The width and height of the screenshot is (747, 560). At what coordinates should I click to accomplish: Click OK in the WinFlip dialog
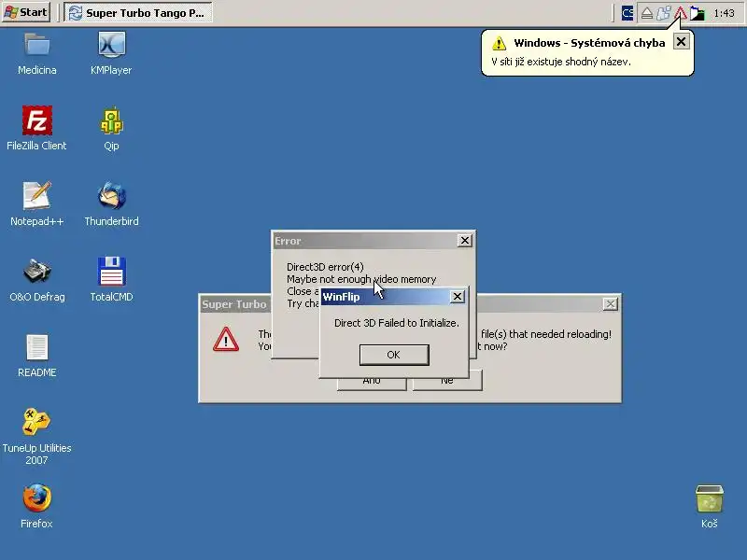coord(394,355)
